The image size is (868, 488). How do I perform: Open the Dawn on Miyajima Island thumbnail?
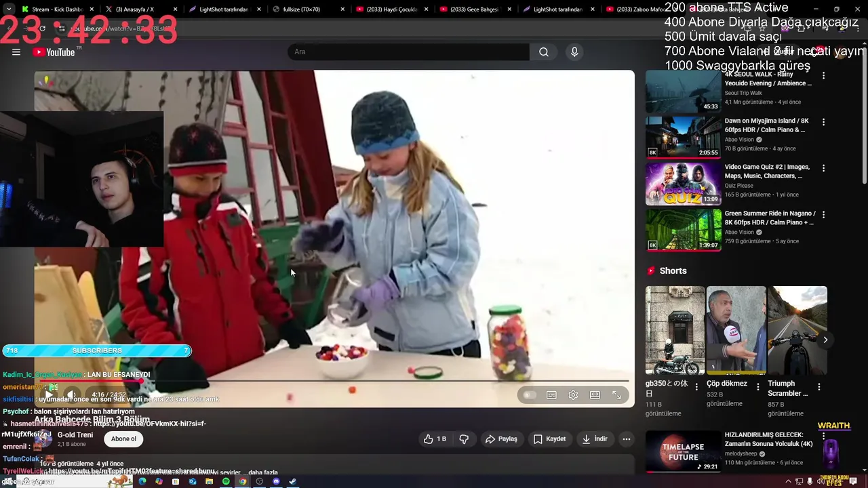[683, 137]
